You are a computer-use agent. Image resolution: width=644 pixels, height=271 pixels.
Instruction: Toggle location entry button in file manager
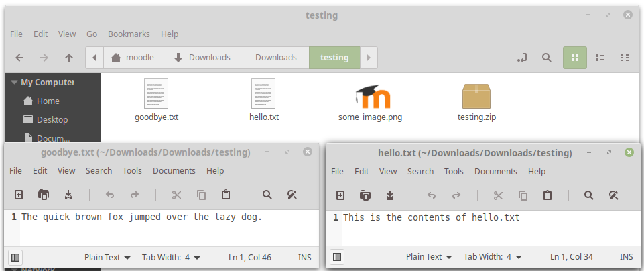(x=521, y=58)
